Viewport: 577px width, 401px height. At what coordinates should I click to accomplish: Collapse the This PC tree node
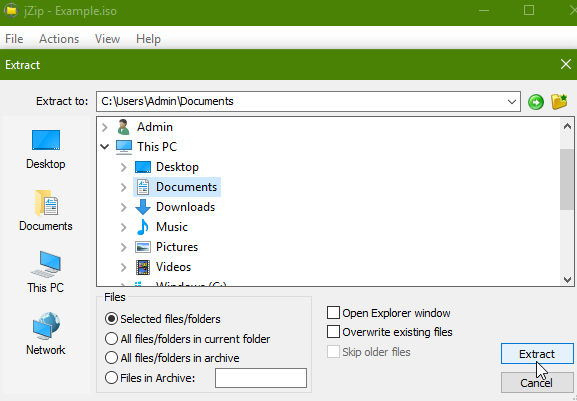pyautogui.click(x=105, y=147)
